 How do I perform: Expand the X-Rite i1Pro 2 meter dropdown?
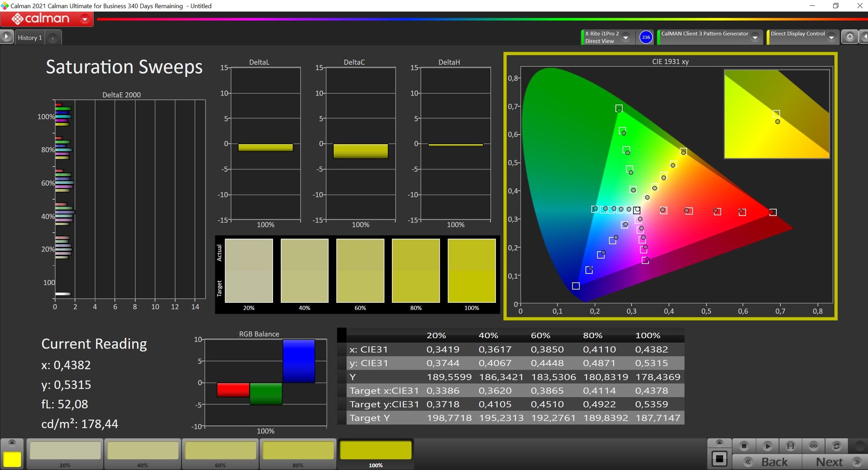pos(626,38)
